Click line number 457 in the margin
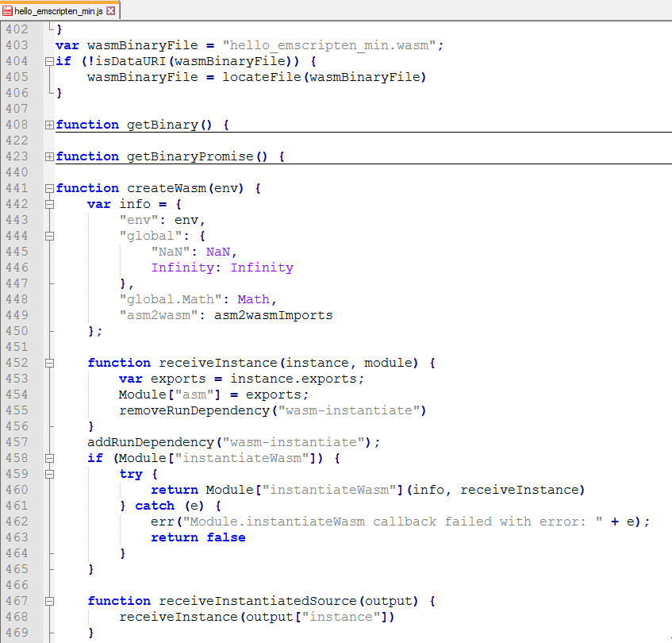Screen dimensions: 672x643 17,442
